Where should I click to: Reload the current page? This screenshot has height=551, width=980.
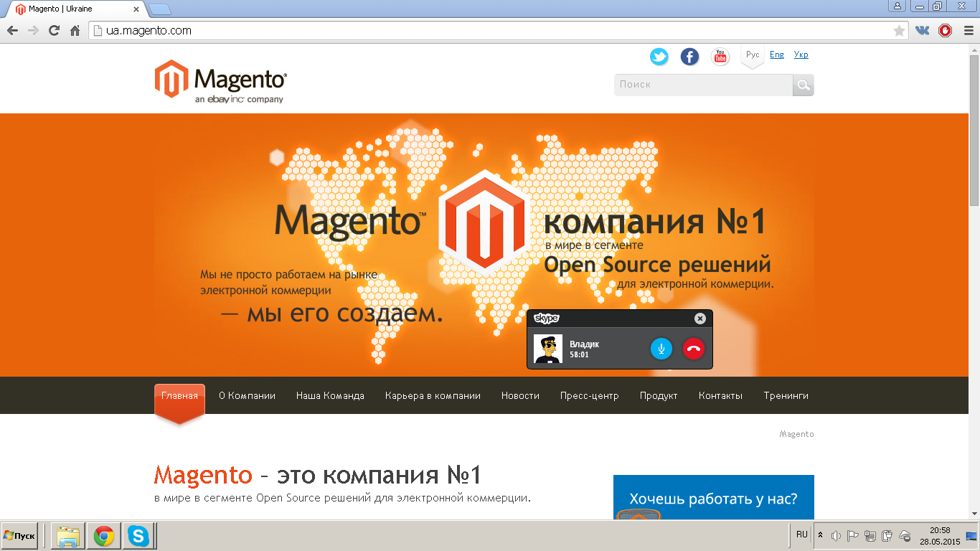point(54,31)
